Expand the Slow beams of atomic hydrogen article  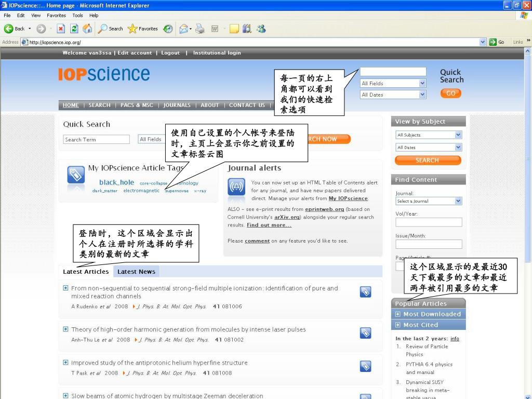coord(65,395)
